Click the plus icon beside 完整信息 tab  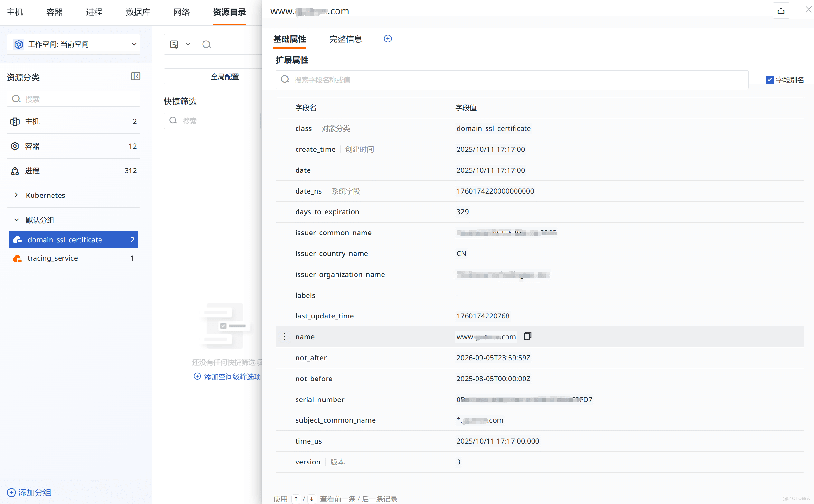coord(388,39)
